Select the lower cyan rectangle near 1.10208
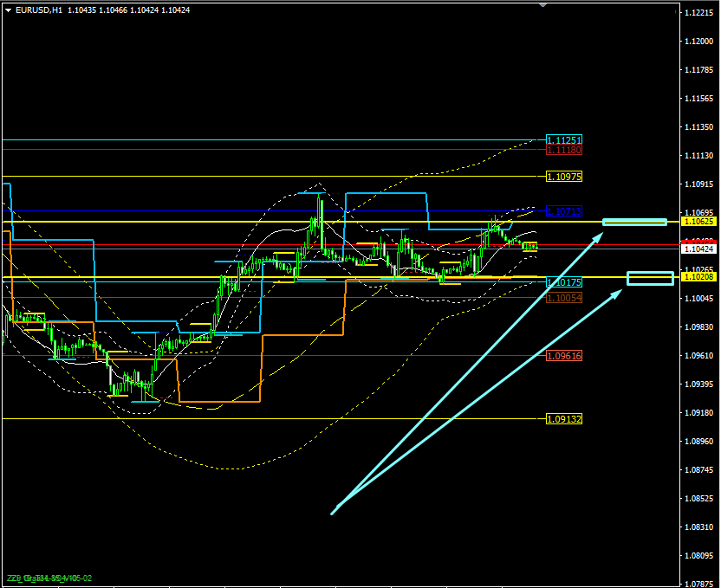The width and height of the screenshot is (721, 588). (x=650, y=278)
